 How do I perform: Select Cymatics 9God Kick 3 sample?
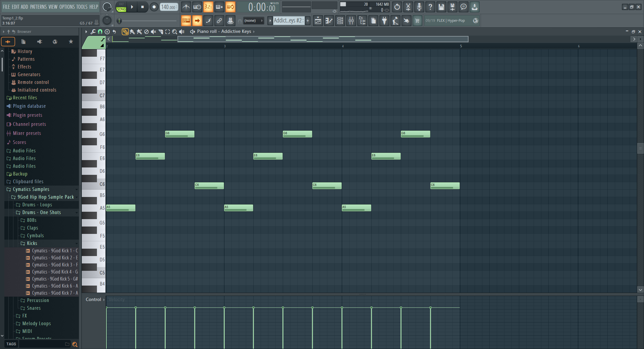(55, 265)
